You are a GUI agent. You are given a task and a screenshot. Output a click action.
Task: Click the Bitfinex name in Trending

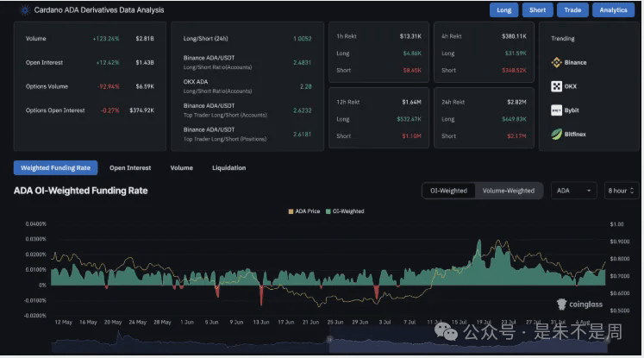pyautogui.click(x=575, y=134)
